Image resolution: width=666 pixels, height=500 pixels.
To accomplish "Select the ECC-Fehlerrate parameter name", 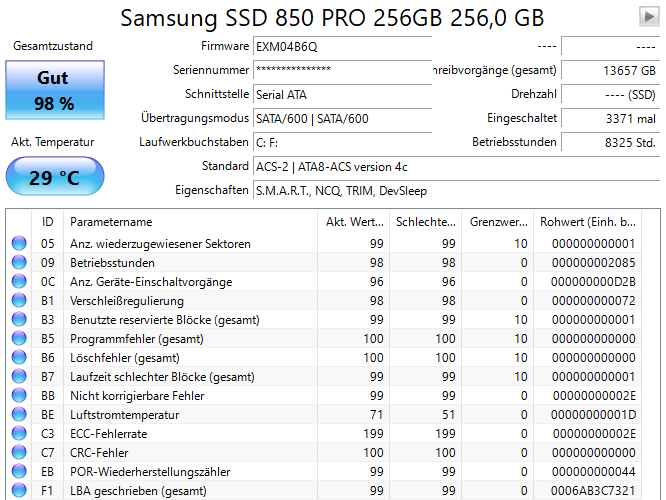I will point(108,434).
